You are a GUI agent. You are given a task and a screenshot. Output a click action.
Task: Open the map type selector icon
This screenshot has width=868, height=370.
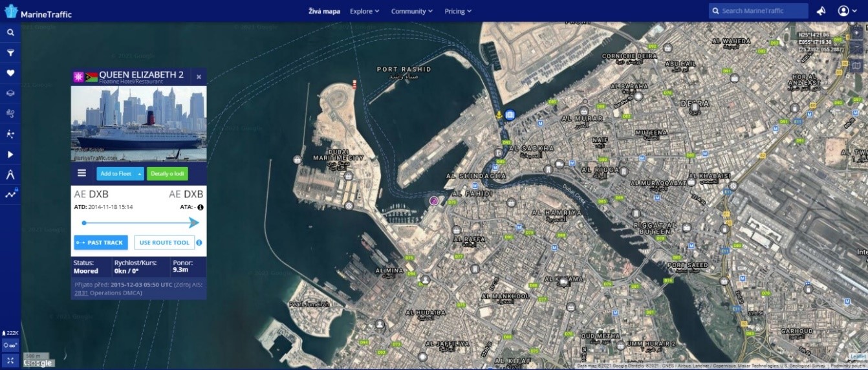857,65
